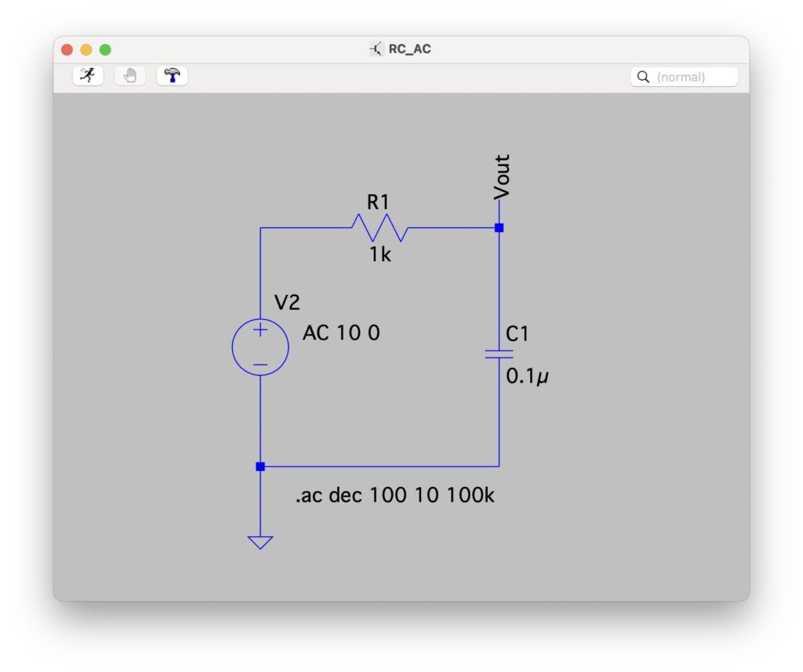Click the 1k resistor value text
This screenshot has width=803, height=672.
click(380, 254)
